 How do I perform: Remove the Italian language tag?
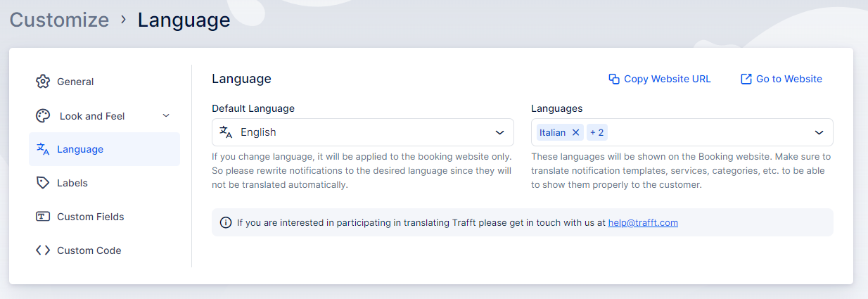[575, 132]
